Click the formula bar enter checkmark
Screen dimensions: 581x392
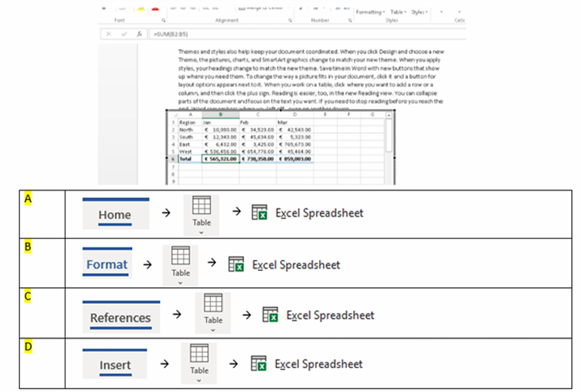125,34
